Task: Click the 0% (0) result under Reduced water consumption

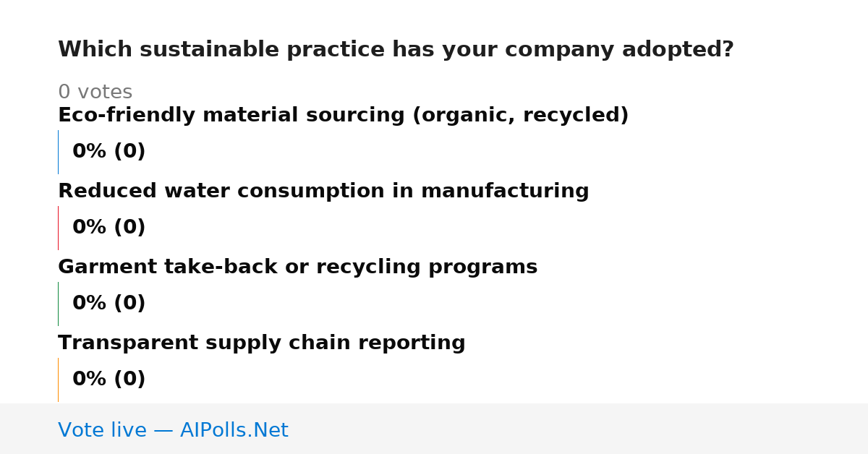Action: click(x=109, y=228)
